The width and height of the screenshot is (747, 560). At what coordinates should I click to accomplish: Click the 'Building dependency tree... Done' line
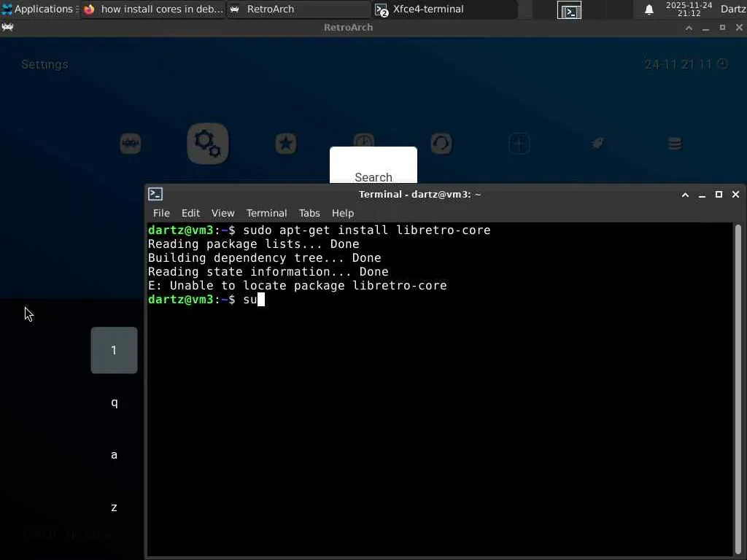(x=264, y=258)
